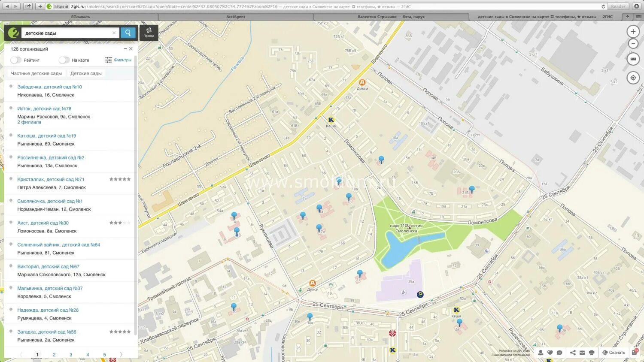
Task: Reload the page in address bar
Action: 603,6
